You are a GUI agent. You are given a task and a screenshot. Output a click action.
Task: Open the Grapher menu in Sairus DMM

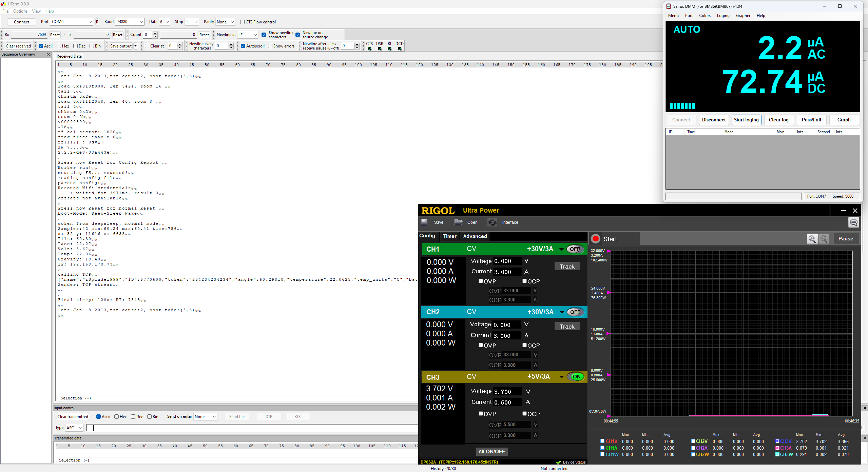click(x=743, y=16)
